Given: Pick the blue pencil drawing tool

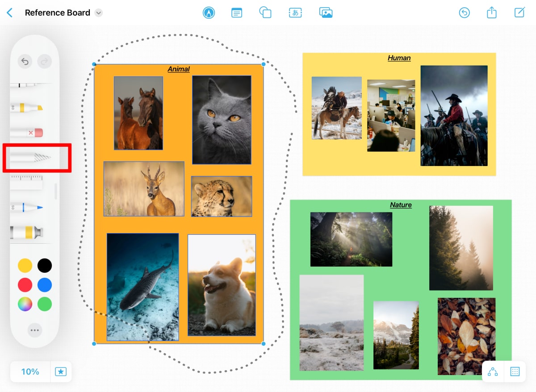Looking at the screenshot, I should tap(27, 207).
